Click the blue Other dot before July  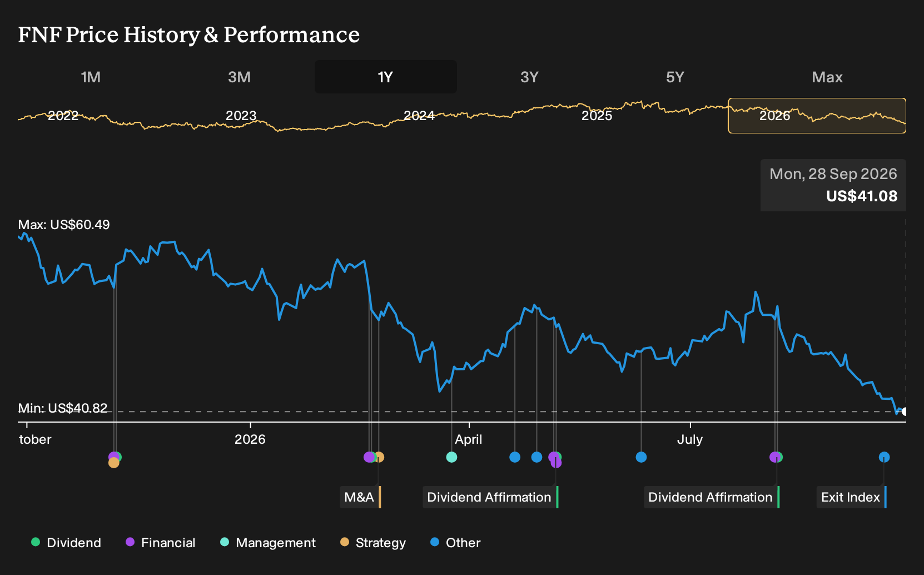click(641, 457)
